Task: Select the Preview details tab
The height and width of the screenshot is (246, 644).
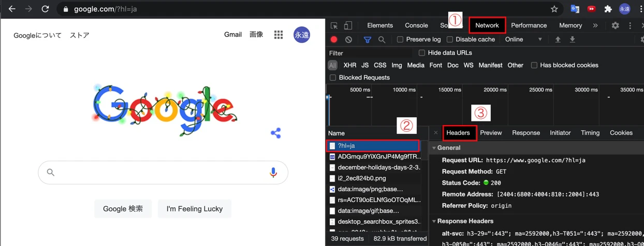Action: (x=491, y=133)
